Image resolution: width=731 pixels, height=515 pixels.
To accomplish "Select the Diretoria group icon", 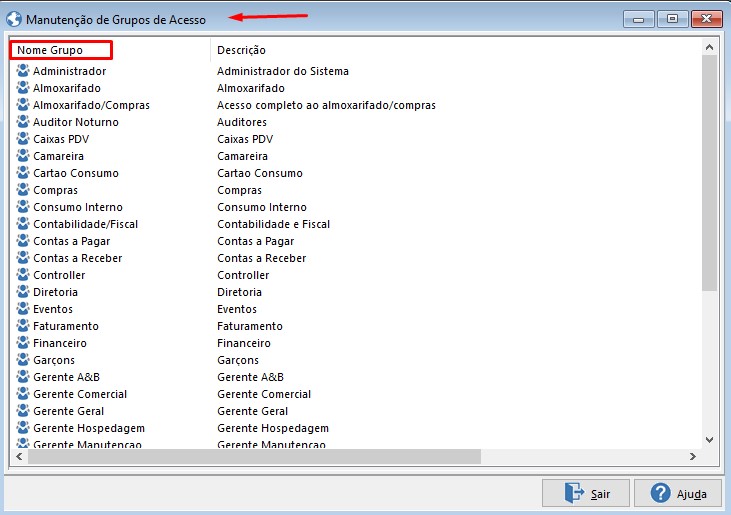I will pyautogui.click(x=23, y=292).
